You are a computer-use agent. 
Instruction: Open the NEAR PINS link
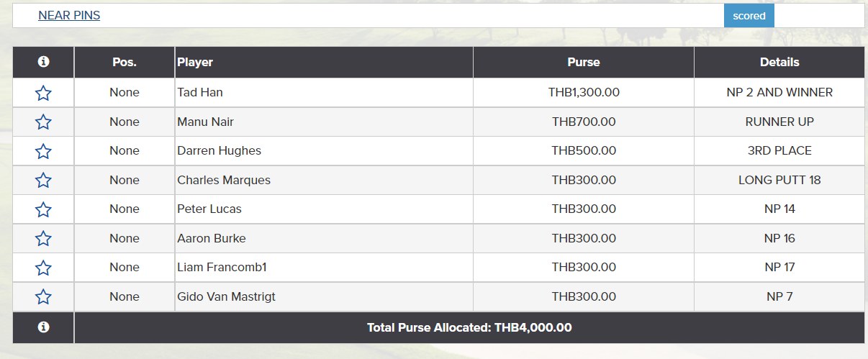coord(69,15)
